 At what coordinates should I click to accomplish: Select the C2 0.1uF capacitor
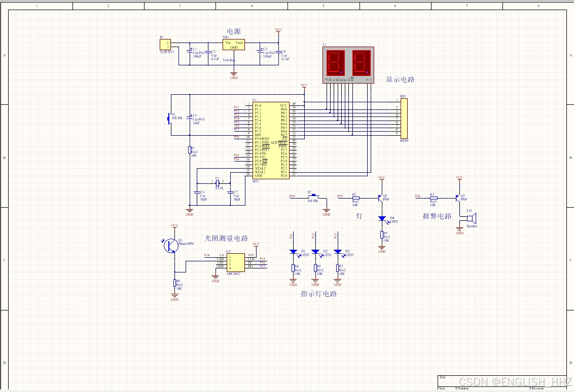coord(208,52)
